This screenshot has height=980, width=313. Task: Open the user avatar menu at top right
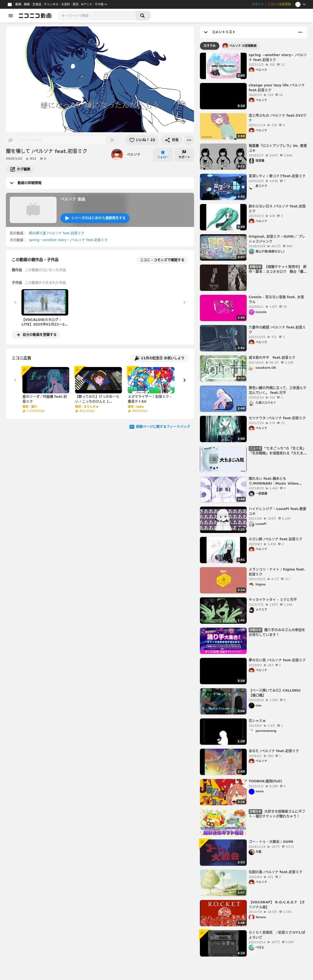[301, 4]
